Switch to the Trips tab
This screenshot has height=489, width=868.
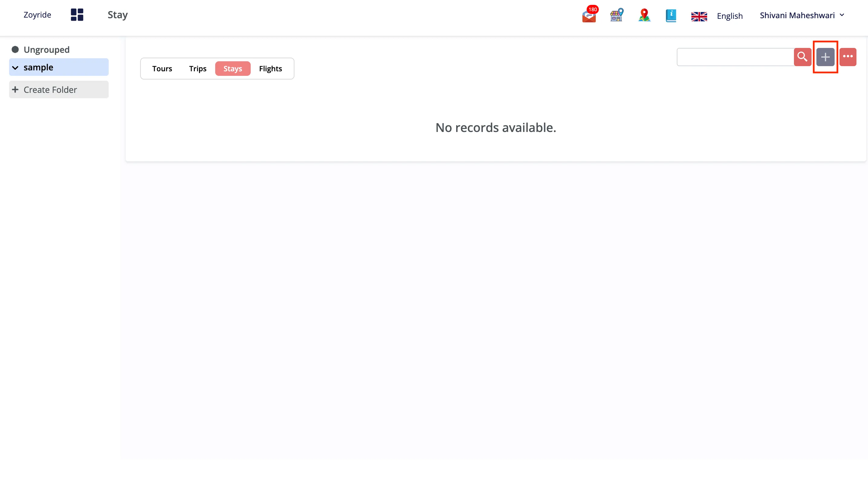[x=198, y=69]
